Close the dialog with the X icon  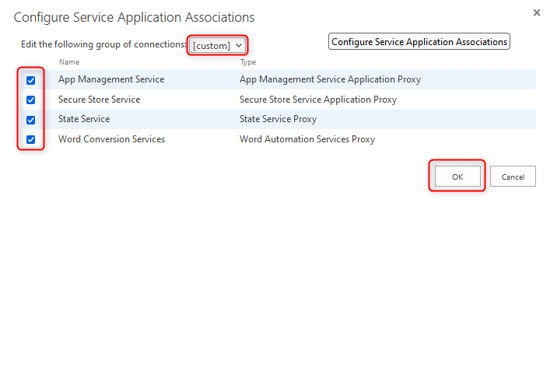[x=537, y=12]
